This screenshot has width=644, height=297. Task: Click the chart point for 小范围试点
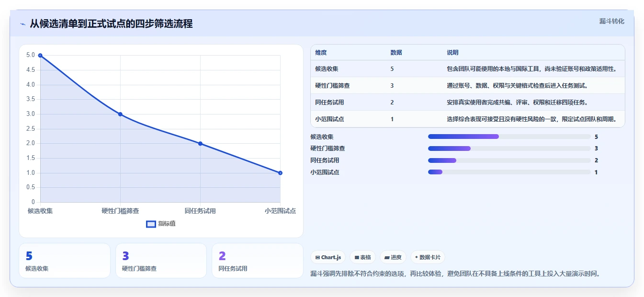coord(280,173)
